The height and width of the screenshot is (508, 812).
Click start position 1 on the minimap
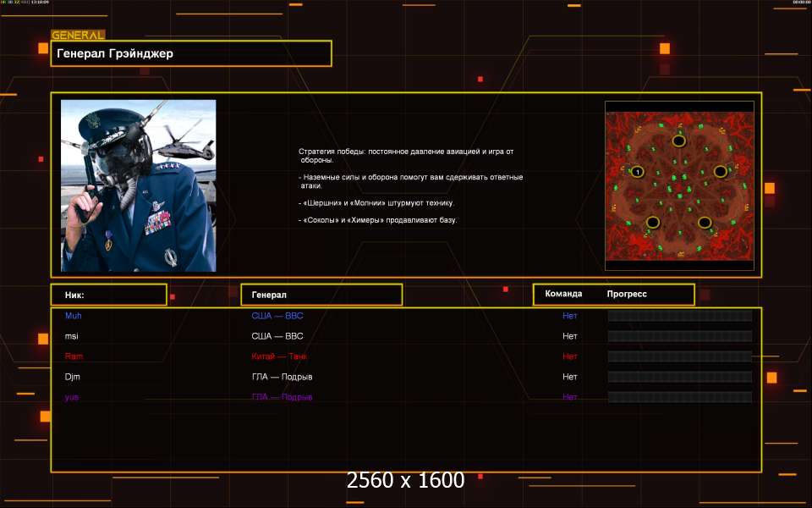pyautogui.click(x=637, y=172)
